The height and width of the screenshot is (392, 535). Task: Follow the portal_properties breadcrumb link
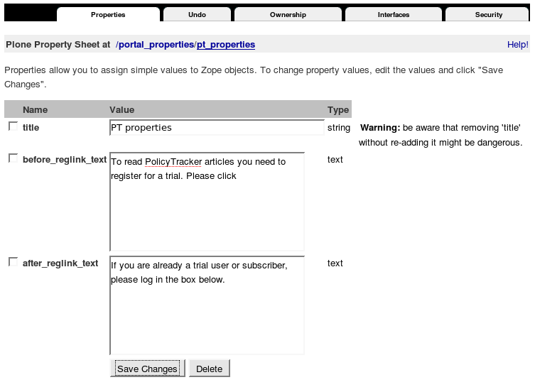156,44
